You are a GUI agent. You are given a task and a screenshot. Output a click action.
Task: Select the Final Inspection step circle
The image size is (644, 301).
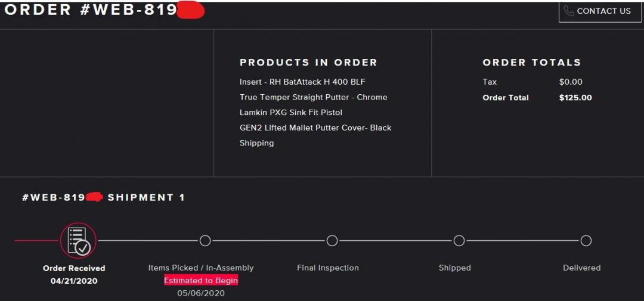pos(332,241)
